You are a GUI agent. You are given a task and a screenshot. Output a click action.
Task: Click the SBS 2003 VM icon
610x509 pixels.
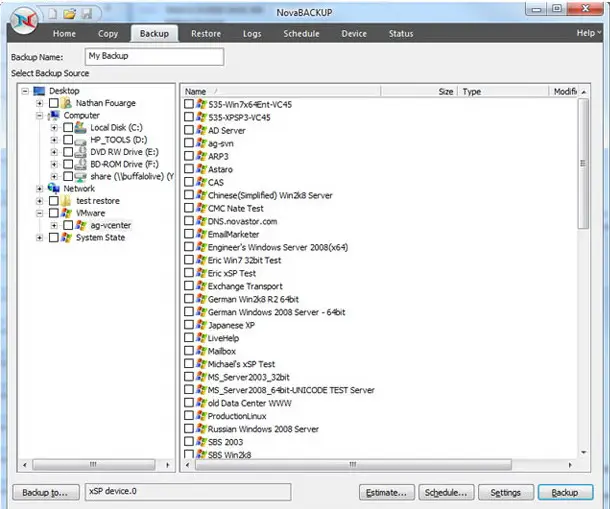click(x=201, y=442)
